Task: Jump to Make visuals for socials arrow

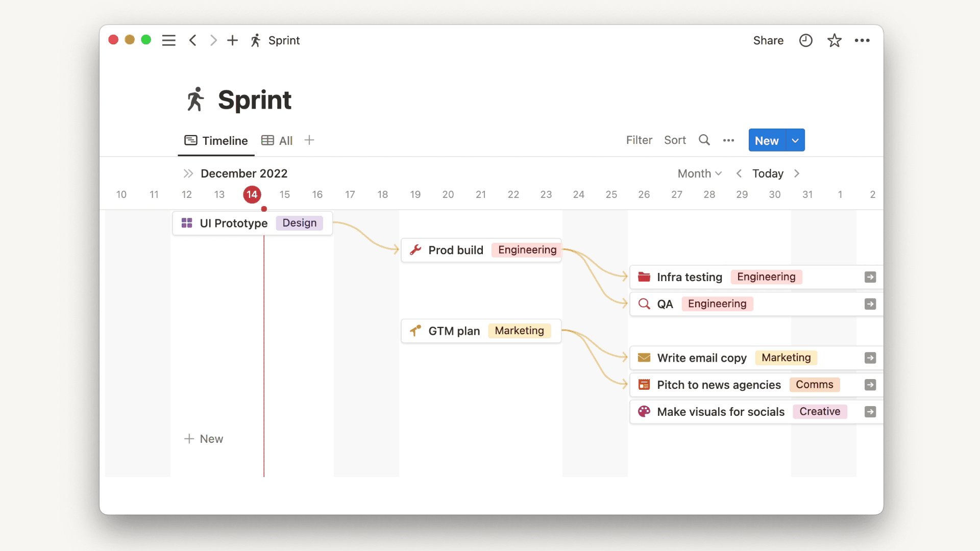Action: pos(870,412)
